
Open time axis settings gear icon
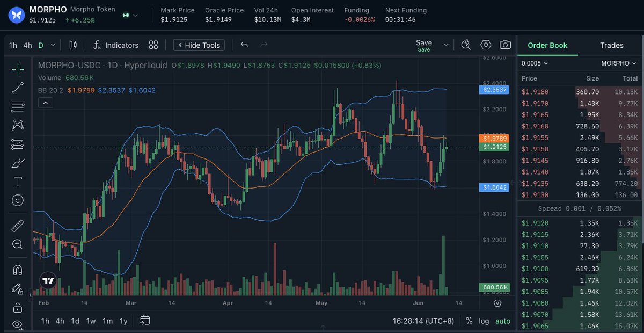click(x=497, y=303)
